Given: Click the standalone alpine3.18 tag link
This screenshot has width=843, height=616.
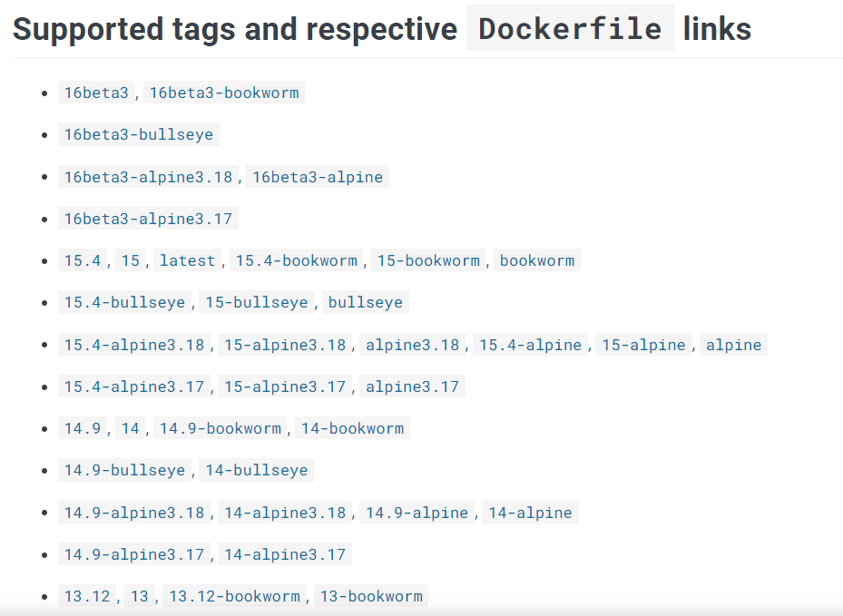Looking at the screenshot, I should click(x=413, y=345).
